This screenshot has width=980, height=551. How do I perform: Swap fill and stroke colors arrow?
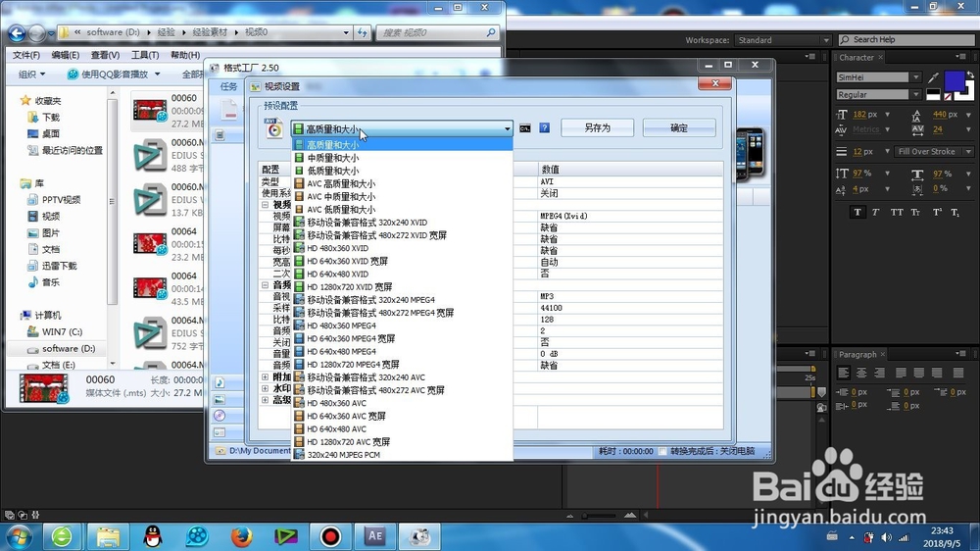(x=970, y=75)
